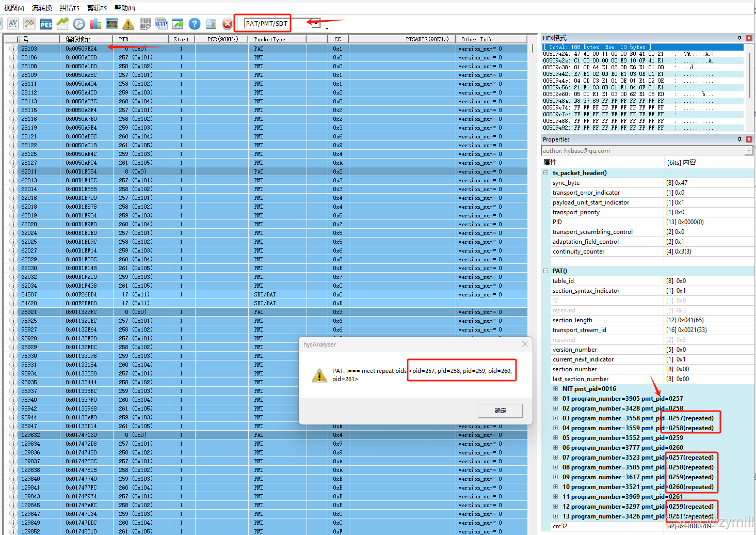This screenshot has height=535, width=756.
Task: Click the waveform monitor toolbar icon
Action: tap(112, 24)
